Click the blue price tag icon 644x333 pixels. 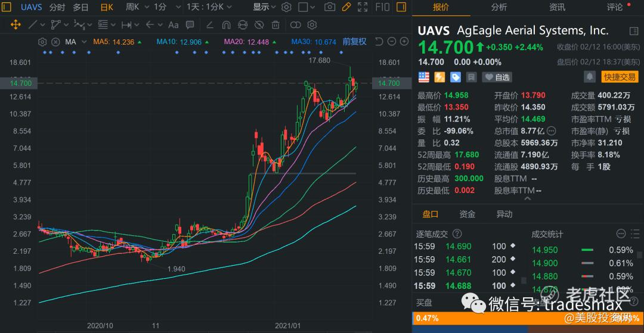point(455,77)
